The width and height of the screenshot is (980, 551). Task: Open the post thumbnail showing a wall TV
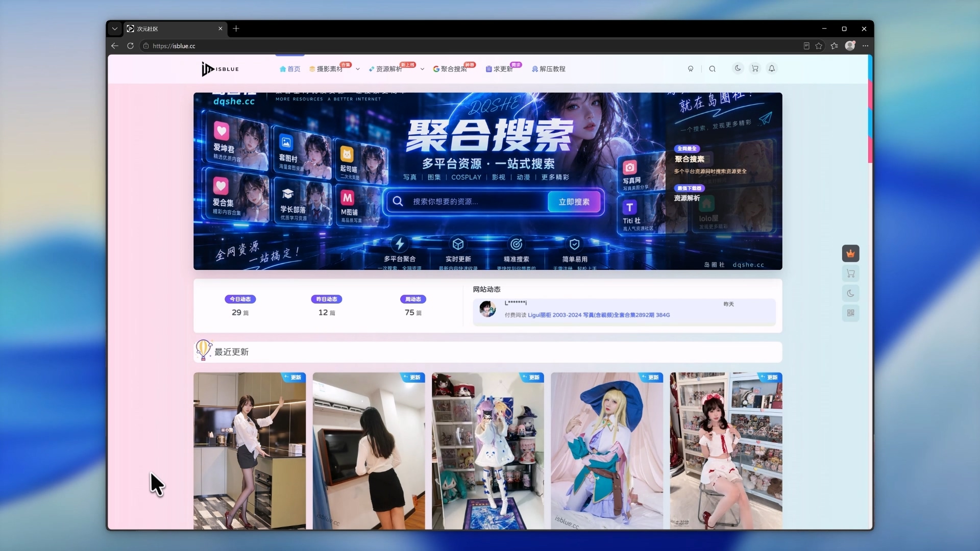point(369,451)
